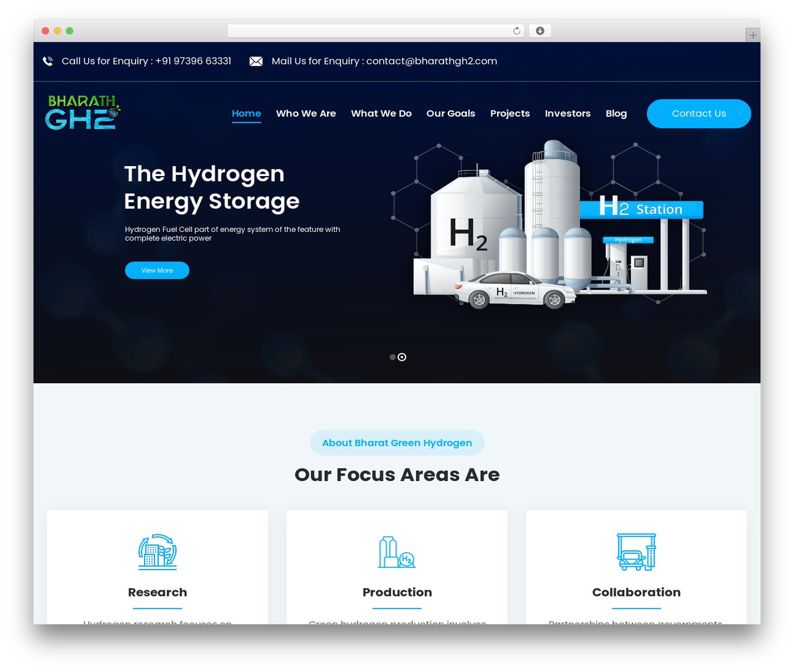Image resolution: width=794 pixels, height=672 pixels.
Task: Click the Bharath GH2 logo
Action: click(x=83, y=112)
